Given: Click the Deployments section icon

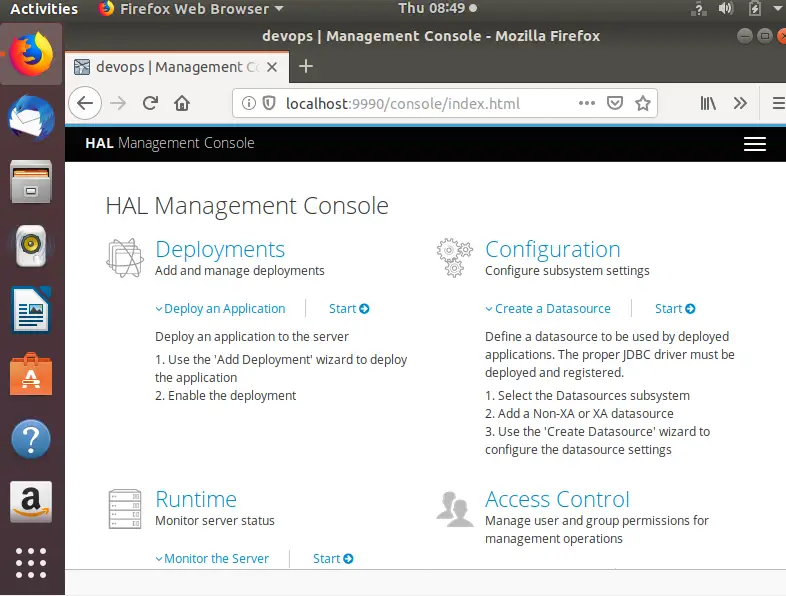Looking at the screenshot, I should point(125,258).
